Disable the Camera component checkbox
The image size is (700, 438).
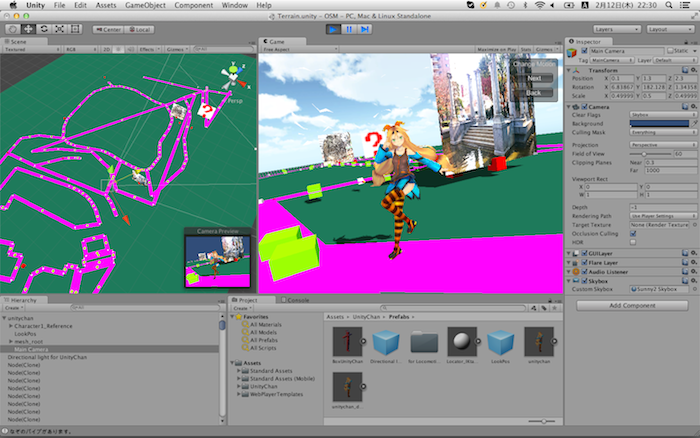(x=584, y=107)
